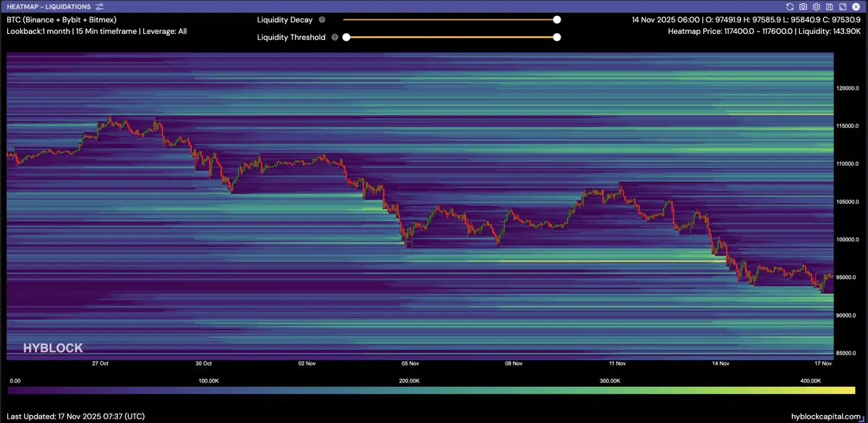Click the 'BTC (Binance + Bybit + Bitmex)' label
Image resolution: width=868 pixels, height=423 pixels.
(x=61, y=20)
